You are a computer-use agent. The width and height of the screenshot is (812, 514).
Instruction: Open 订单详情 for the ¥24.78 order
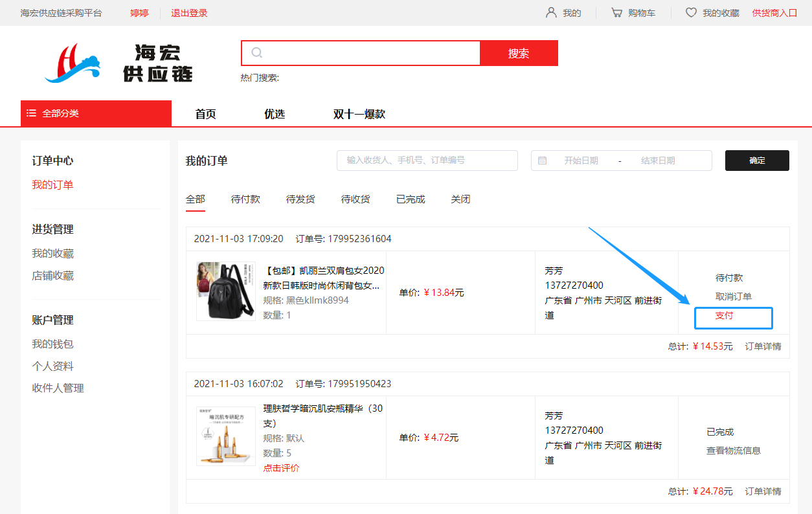(763, 491)
